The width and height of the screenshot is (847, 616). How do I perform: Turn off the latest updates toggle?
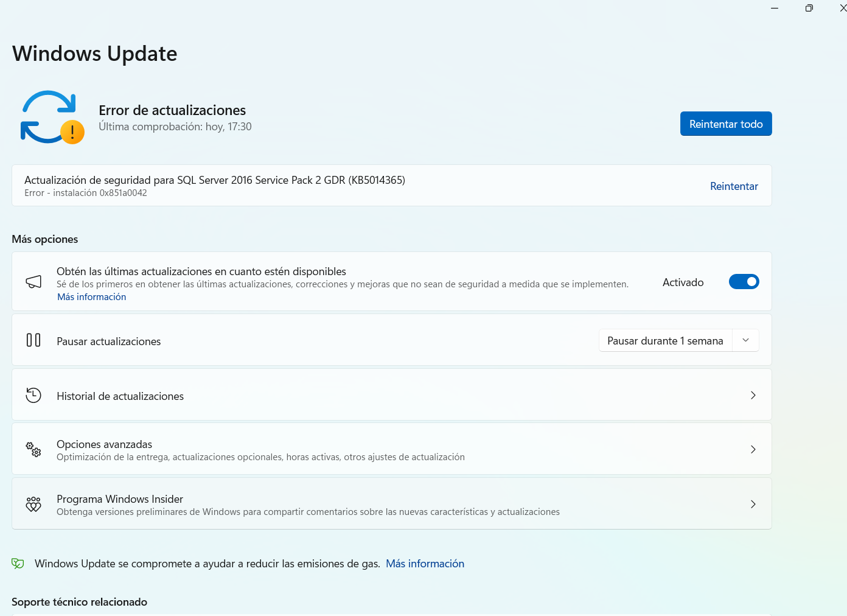tap(744, 282)
